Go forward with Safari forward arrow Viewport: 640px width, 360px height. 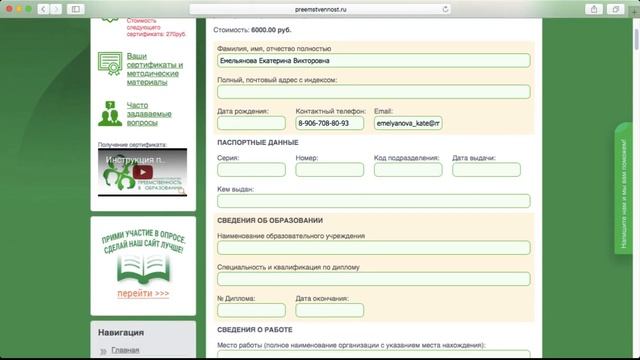point(56,9)
